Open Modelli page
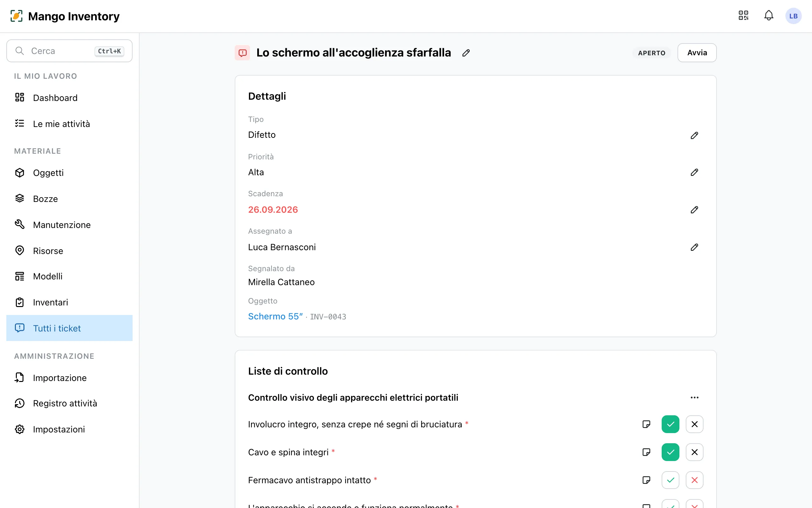812x508 pixels. (69, 276)
